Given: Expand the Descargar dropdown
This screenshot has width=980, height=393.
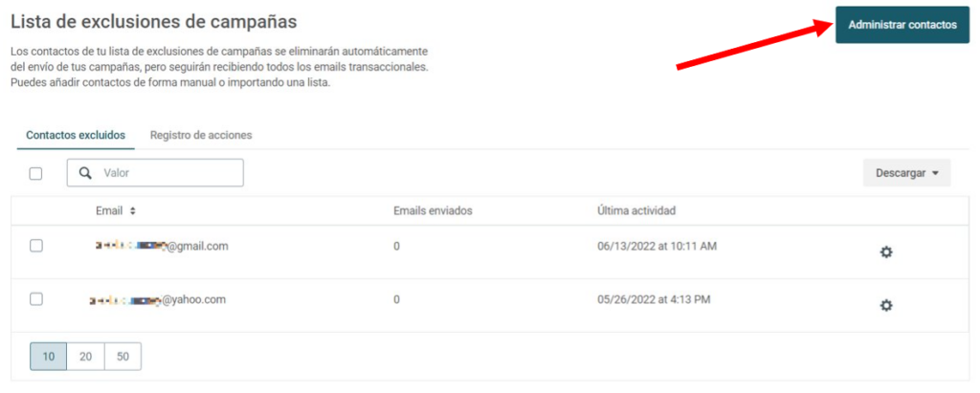Looking at the screenshot, I should pyautogui.click(x=907, y=173).
